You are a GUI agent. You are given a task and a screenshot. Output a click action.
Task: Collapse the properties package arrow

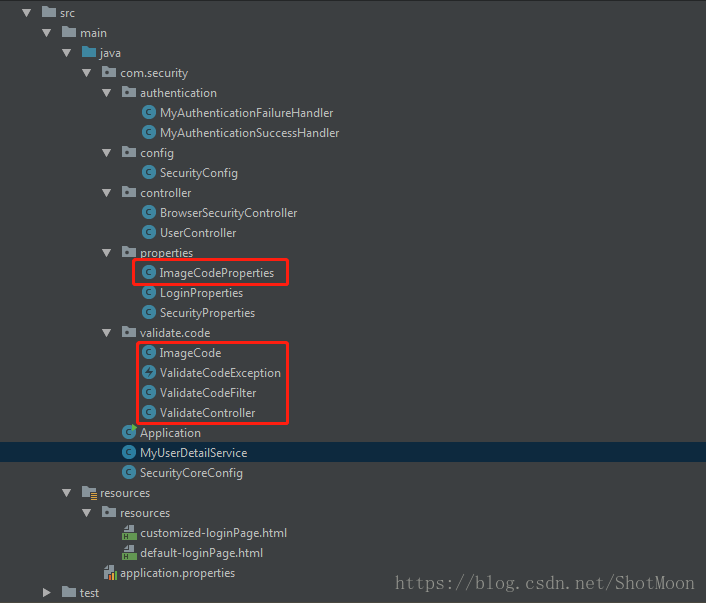(107, 253)
